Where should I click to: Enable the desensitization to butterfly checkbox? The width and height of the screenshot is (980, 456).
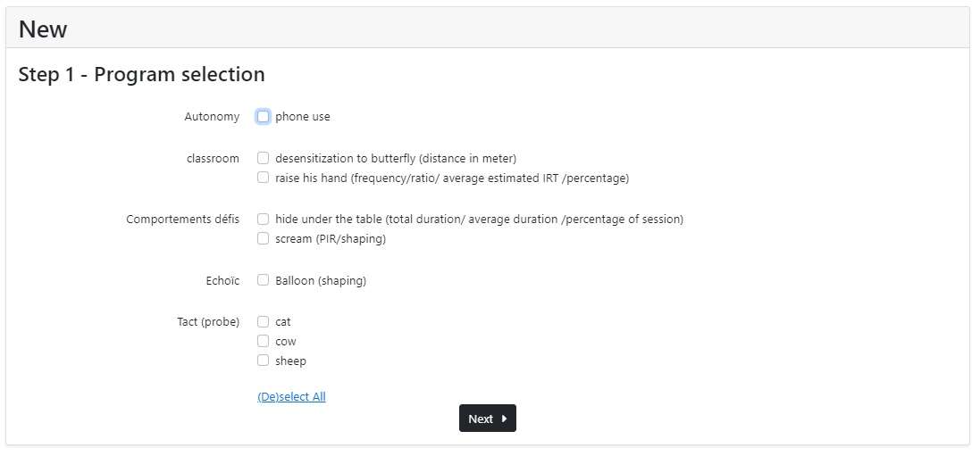coord(264,158)
